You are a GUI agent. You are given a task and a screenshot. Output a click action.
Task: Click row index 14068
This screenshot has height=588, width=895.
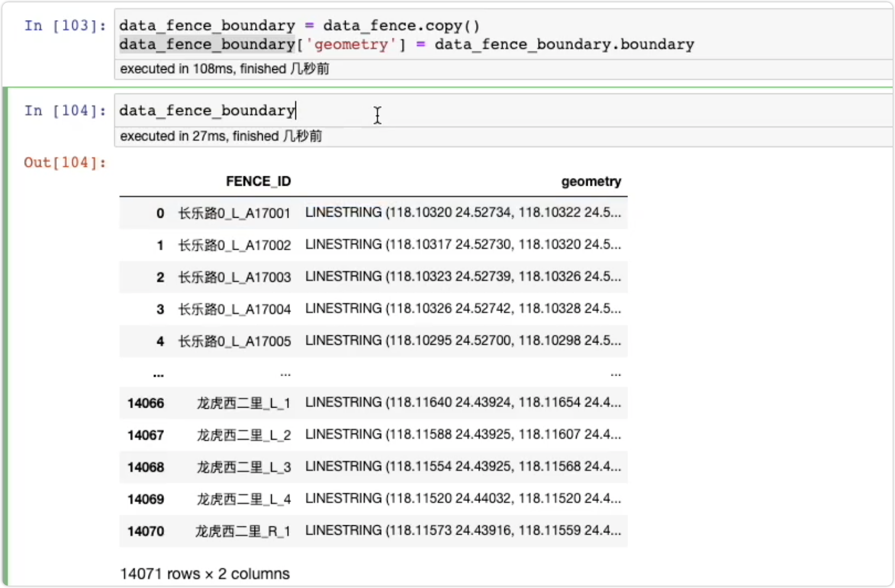click(146, 467)
